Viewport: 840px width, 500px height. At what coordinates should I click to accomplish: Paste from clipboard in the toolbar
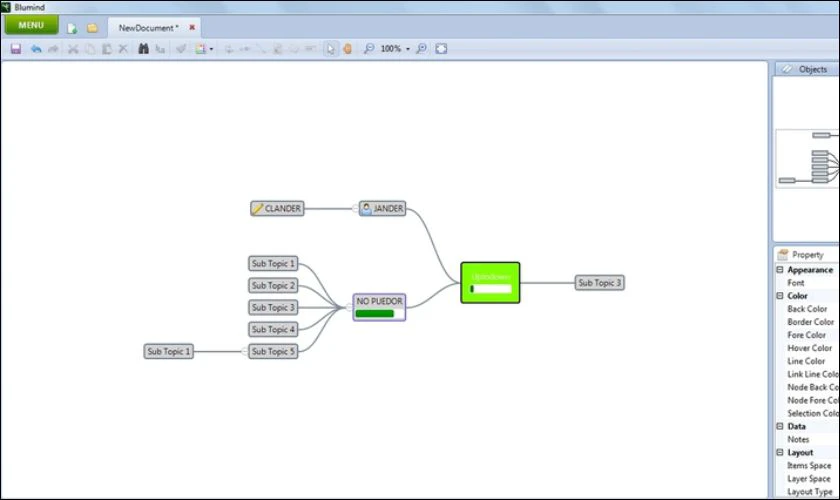point(107,49)
